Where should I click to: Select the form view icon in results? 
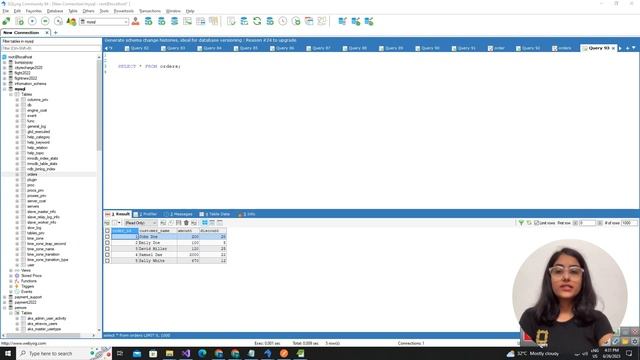point(212,223)
